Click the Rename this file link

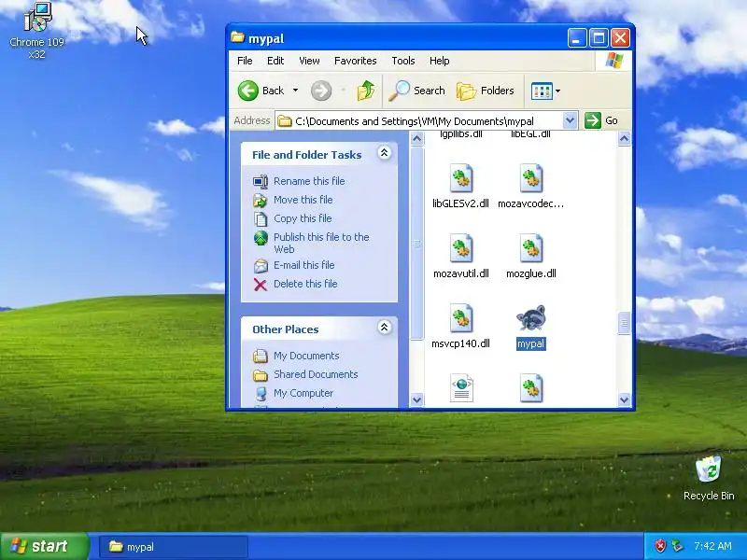pyautogui.click(x=309, y=181)
